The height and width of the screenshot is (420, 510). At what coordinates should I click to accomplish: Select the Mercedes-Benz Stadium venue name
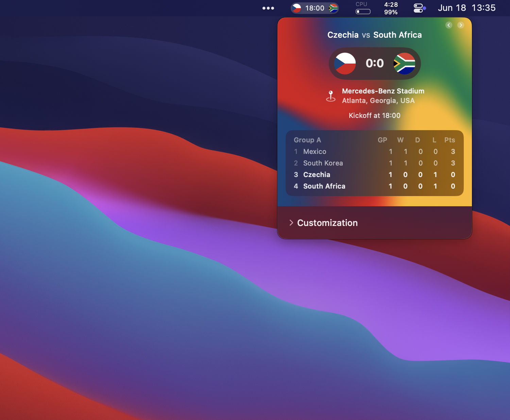coord(383,91)
